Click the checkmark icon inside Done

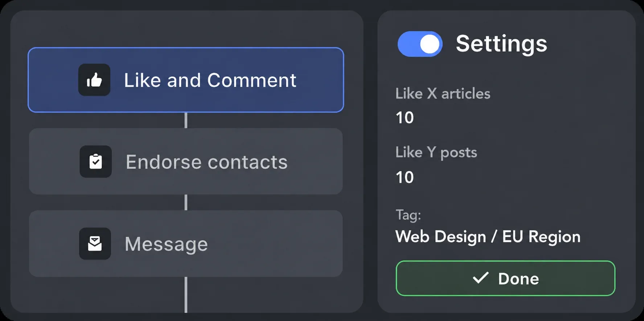(481, 278)
